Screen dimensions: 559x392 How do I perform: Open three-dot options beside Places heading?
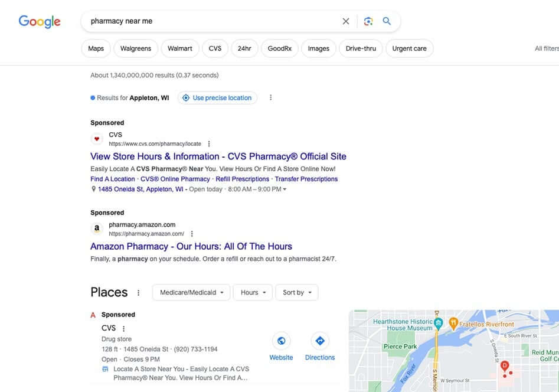coord(139,293)
